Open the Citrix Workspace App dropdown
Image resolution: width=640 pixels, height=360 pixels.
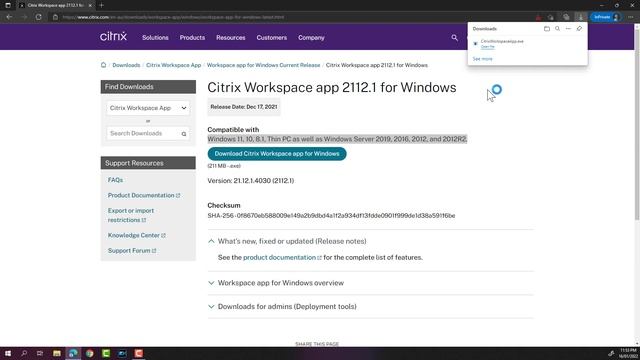pyautogui.click(x=148, y=108)
